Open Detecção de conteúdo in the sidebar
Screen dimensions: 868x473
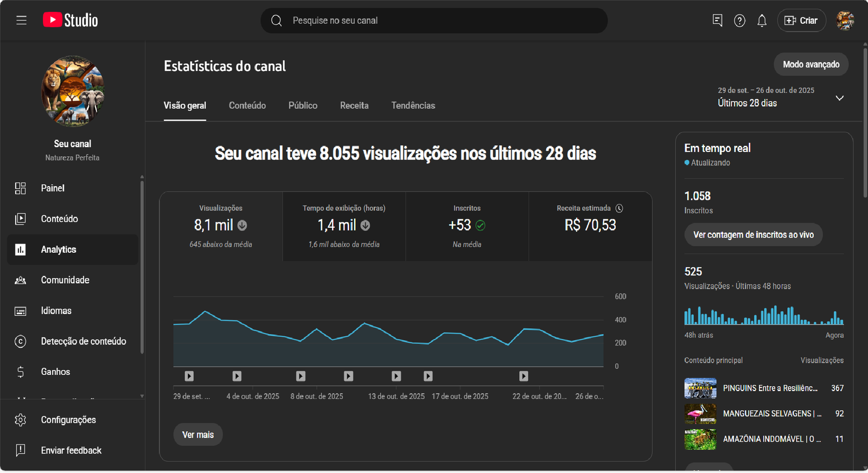tap(73, 341)
